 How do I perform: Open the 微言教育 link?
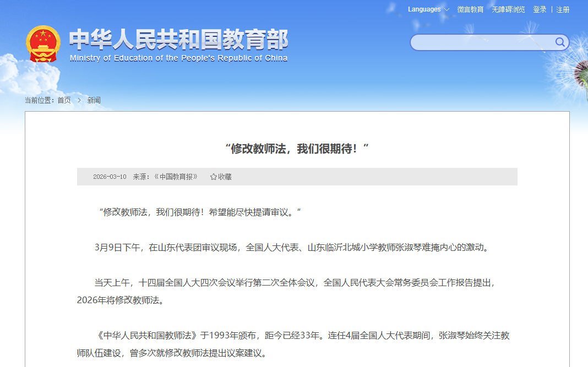tap(470, 9)
